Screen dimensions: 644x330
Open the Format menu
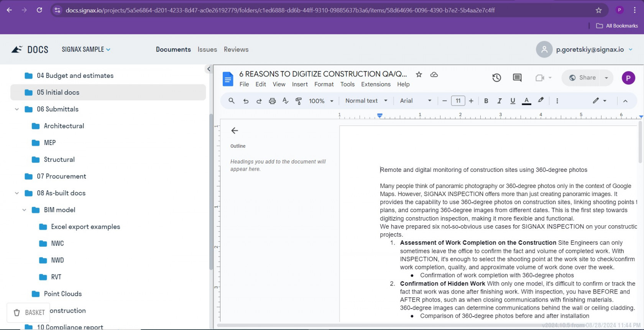(x=324, y=84)
